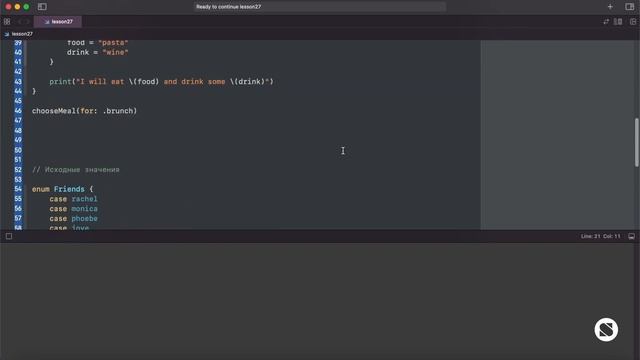640x360 pixels.
Task: Click 'case phoebe' line
Action: click(73, 218)
